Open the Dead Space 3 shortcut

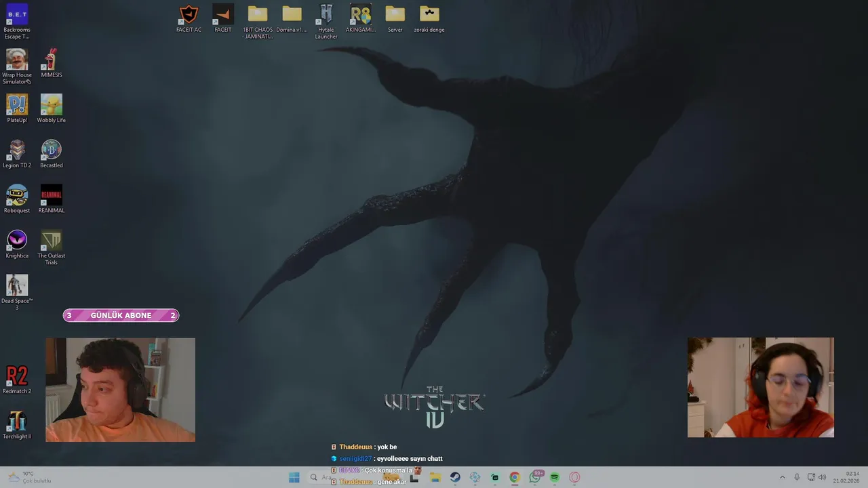17,292
